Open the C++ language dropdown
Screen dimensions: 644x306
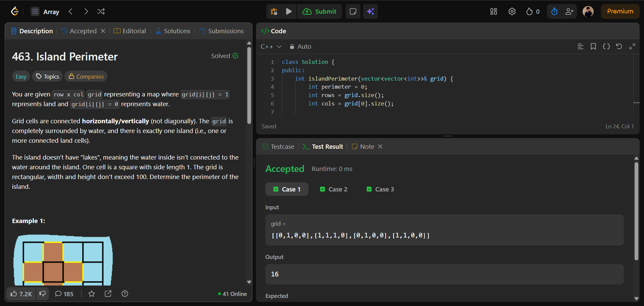pos(271,47)
